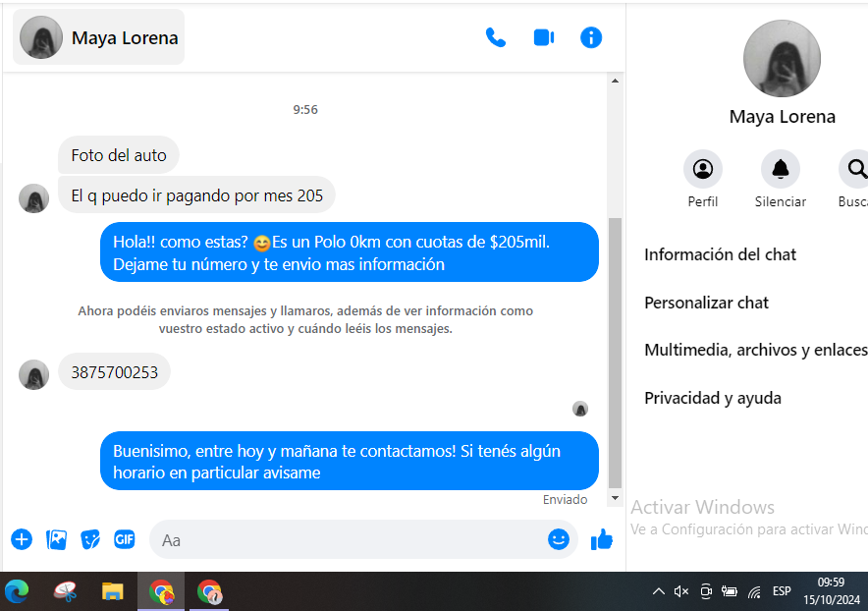Viewport: 868px width, 611px height.
Task: Expand Multimedia, archivos y enlaces section
Action: point(755,350)
